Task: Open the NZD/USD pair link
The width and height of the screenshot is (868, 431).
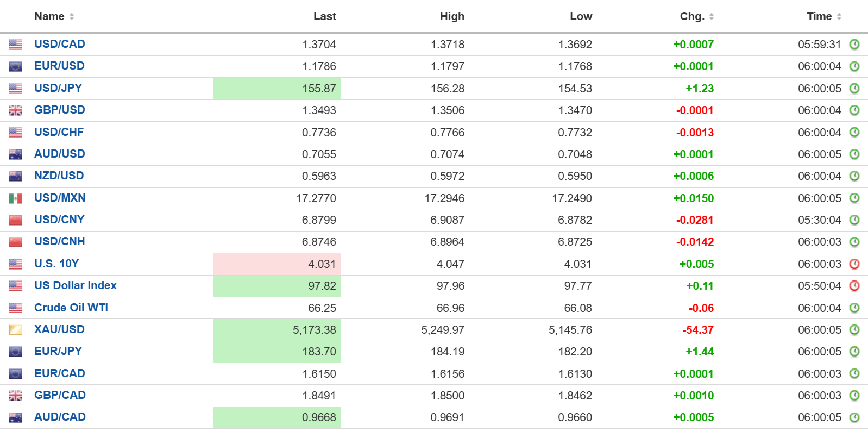Action: click(x=59, y=176)
